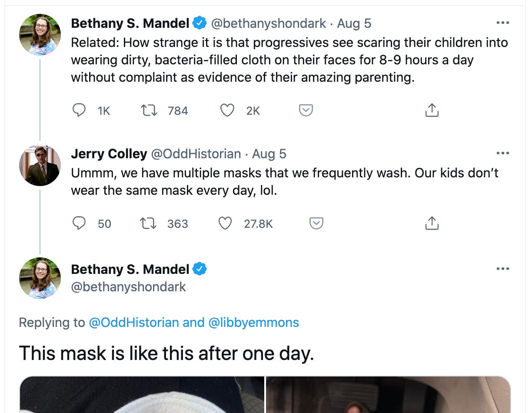532x413 pixels.
Task: Like the tweet with 27.8K likes
Action: tap(225, 223)
